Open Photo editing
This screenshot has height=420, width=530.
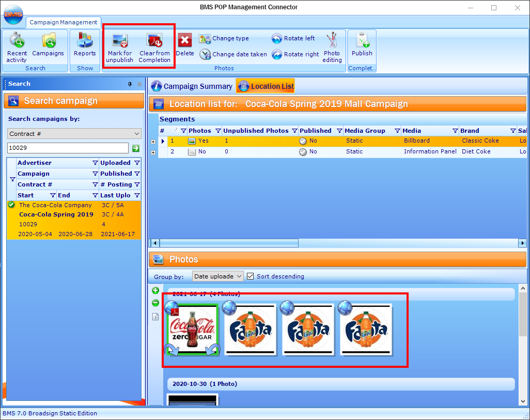(332, 48)
